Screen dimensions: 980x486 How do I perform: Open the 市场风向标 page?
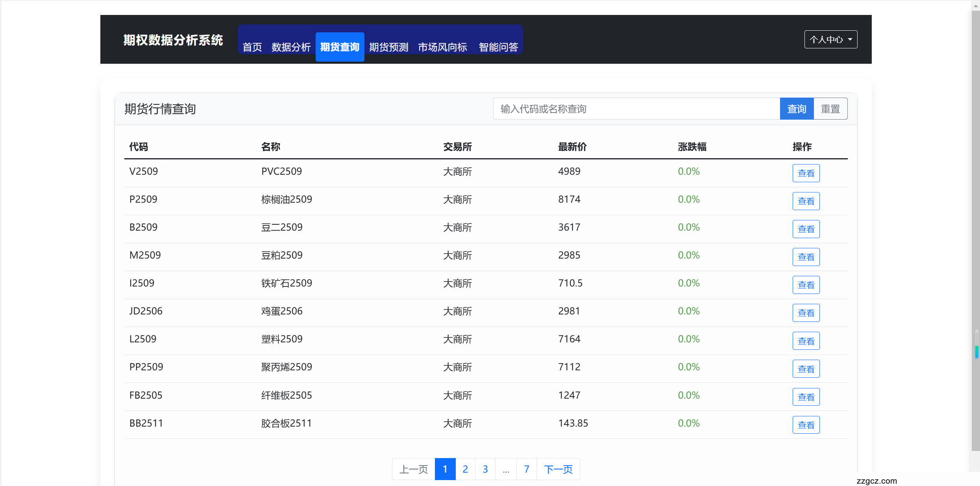click(442, 47)
